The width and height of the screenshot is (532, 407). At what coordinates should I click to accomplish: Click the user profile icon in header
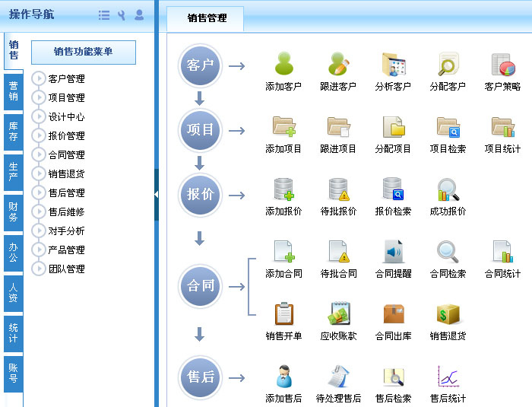coord(139,14)
